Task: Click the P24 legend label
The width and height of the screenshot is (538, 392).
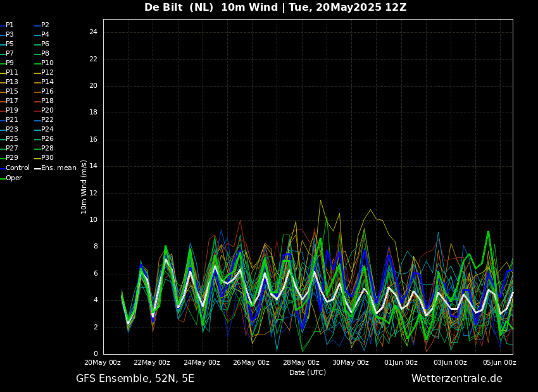Action: 47,130
